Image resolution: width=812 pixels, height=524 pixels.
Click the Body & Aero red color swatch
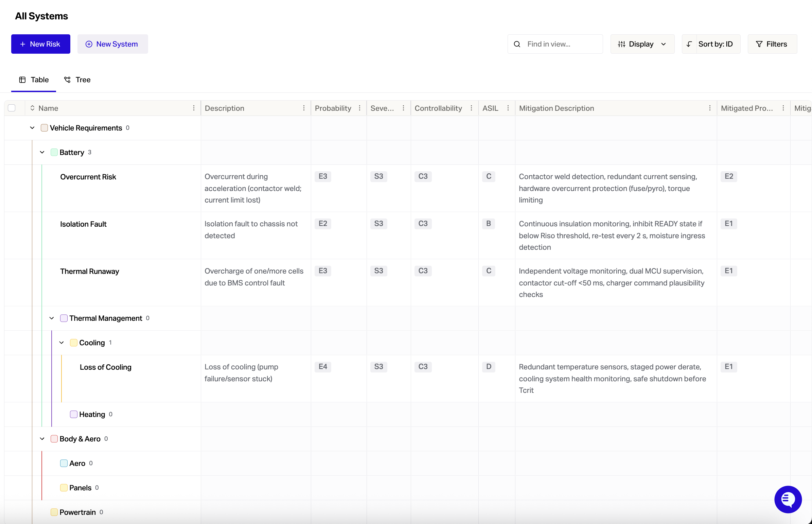pyautogui.click(x=54, y=439)
